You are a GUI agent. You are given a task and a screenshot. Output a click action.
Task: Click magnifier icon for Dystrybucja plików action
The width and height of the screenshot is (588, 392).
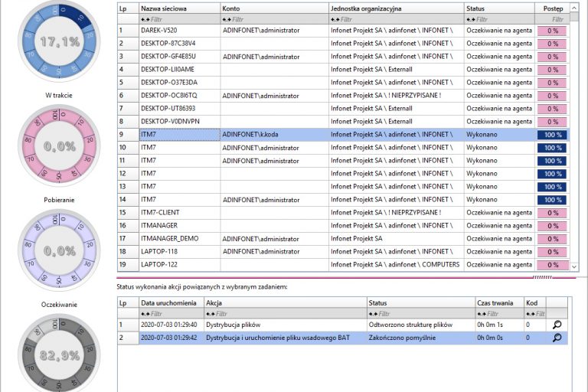(557, 325)
